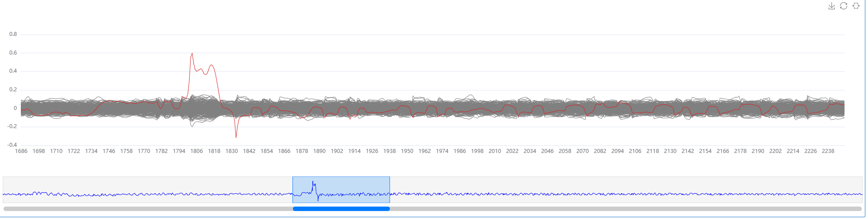Click the x-axis label 1806
868x219 pixels.
(x=196, y=151)
